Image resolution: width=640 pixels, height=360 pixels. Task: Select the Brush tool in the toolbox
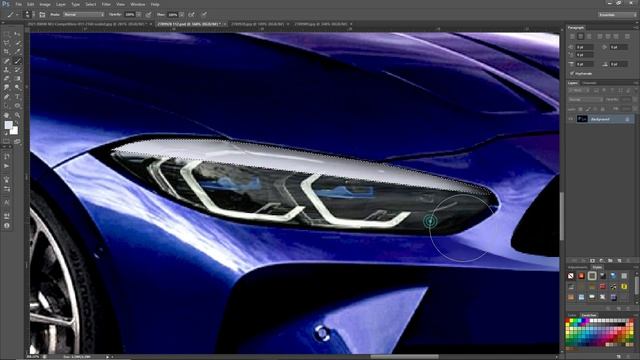[17, 61]
